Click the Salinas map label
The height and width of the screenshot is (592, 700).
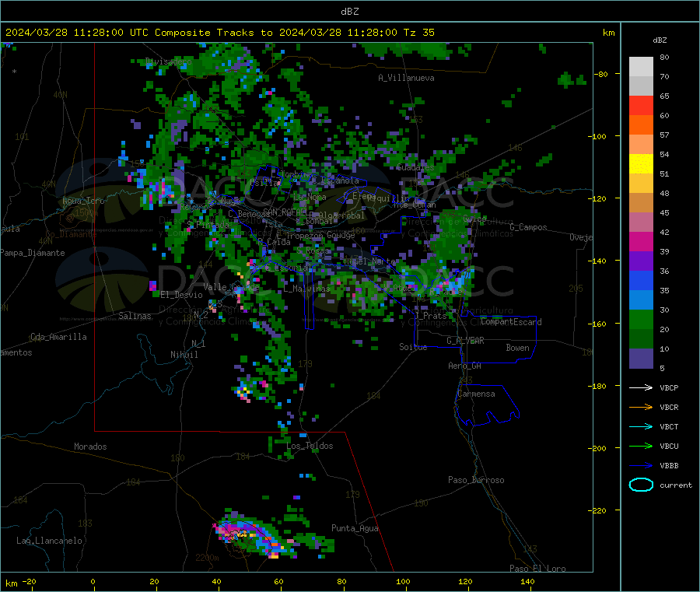[x=135, y=316]
